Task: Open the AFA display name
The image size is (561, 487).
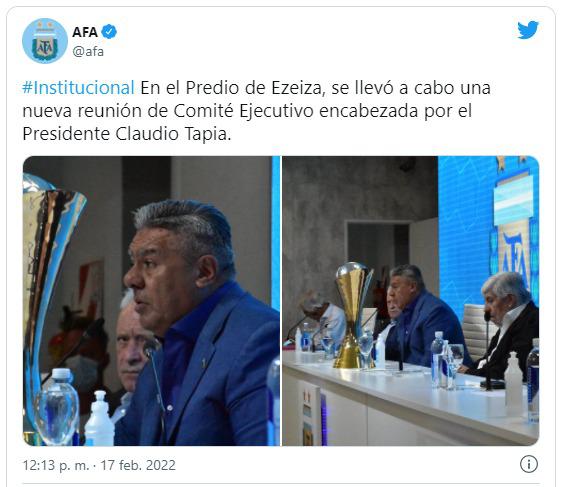Action: pos(85,32)
